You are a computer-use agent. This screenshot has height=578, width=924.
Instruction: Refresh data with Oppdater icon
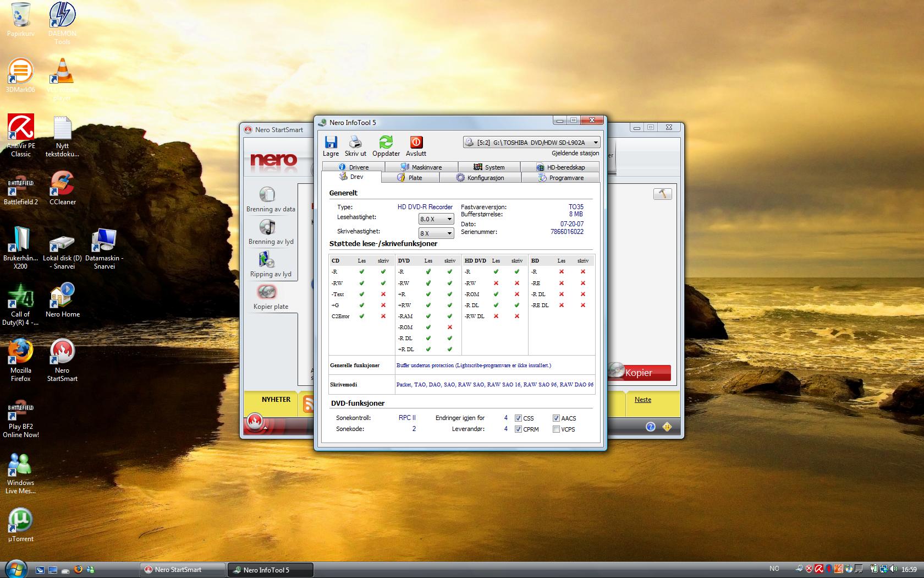(x=386, y=146)
